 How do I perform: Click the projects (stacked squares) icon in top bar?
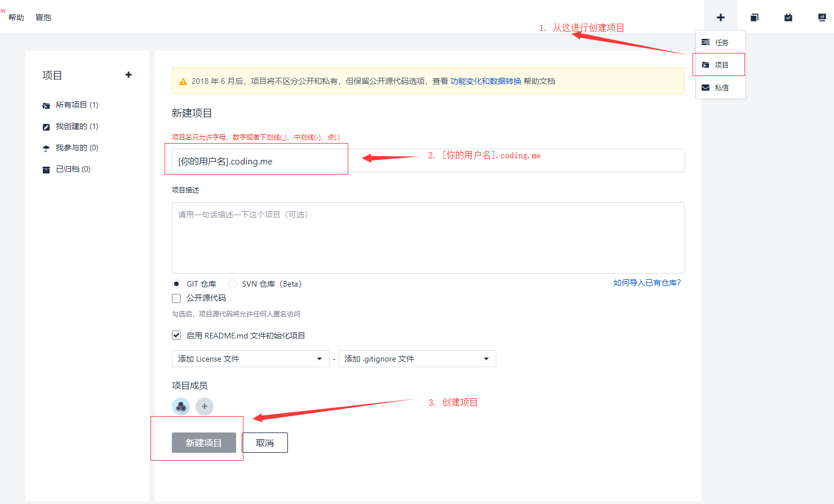click(x=754, y=16)
